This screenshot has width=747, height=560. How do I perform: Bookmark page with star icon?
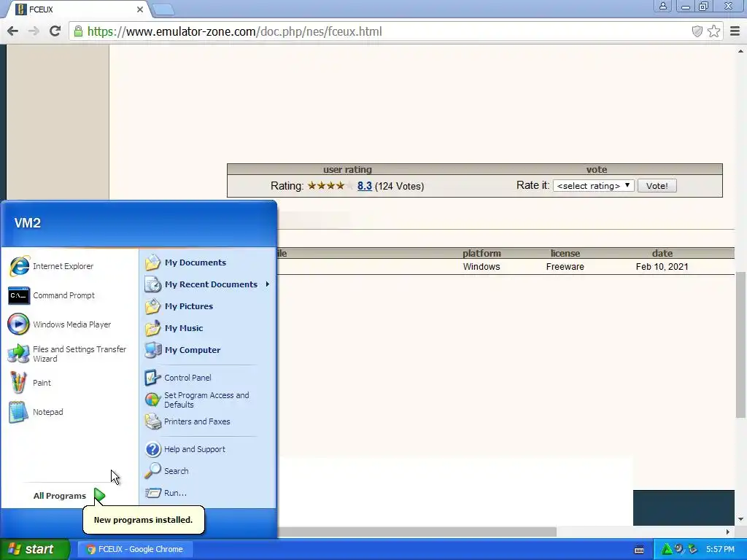(x=713, y=31)
